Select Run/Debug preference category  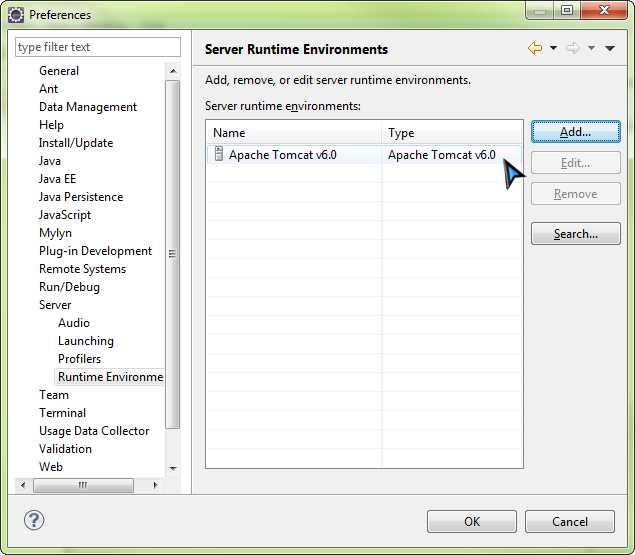coord(69,287)
